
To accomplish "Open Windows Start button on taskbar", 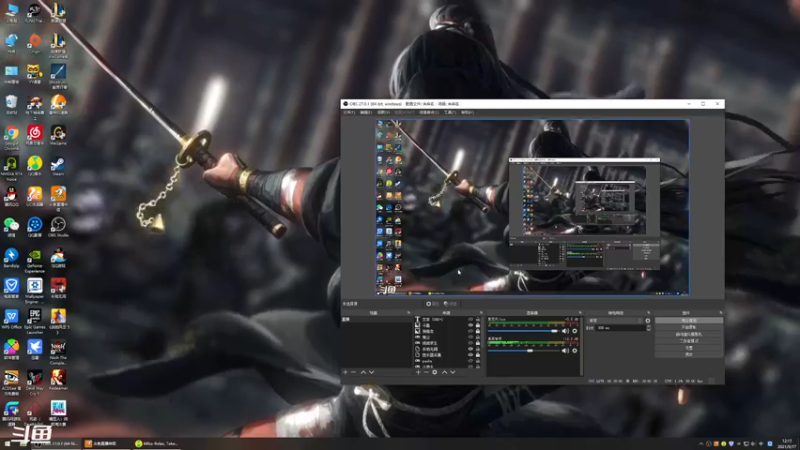I will click(x=8, y=443).
